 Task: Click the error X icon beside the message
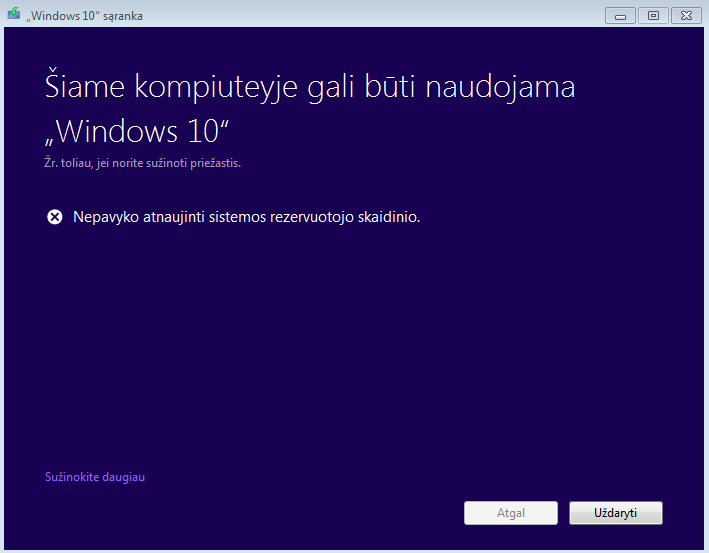click(x=55, y=217)
